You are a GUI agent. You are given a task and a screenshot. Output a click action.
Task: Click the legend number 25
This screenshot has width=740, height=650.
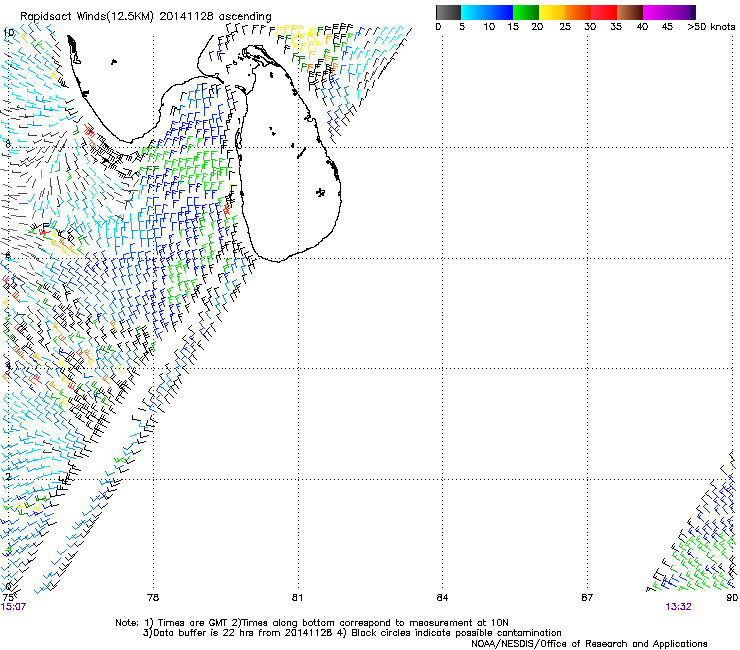(565, 26)
